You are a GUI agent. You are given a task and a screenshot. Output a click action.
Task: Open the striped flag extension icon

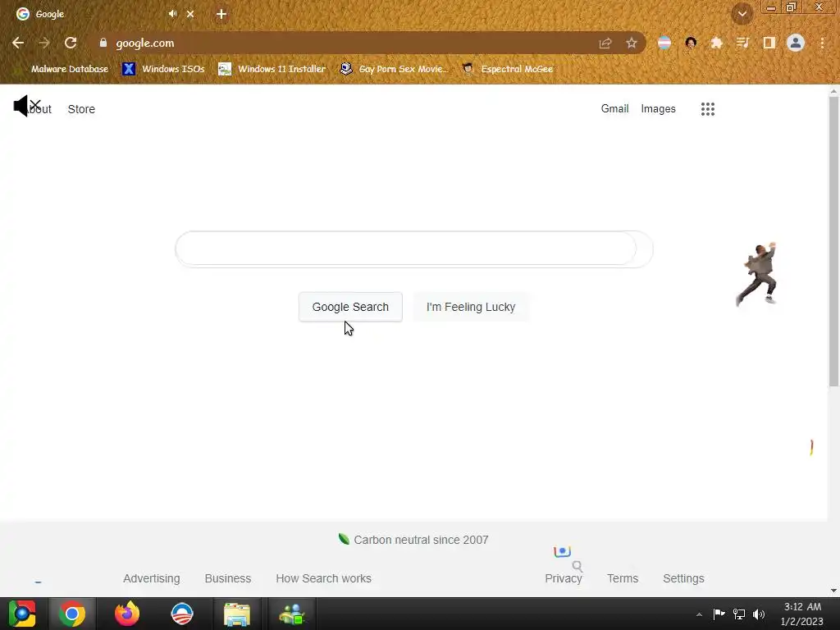(664, 43)
